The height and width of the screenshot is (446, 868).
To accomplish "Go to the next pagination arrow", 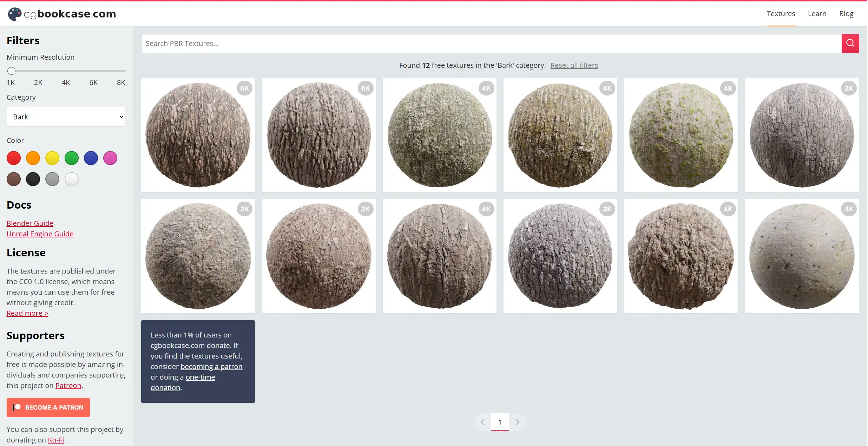I will [x=517, y=422].
